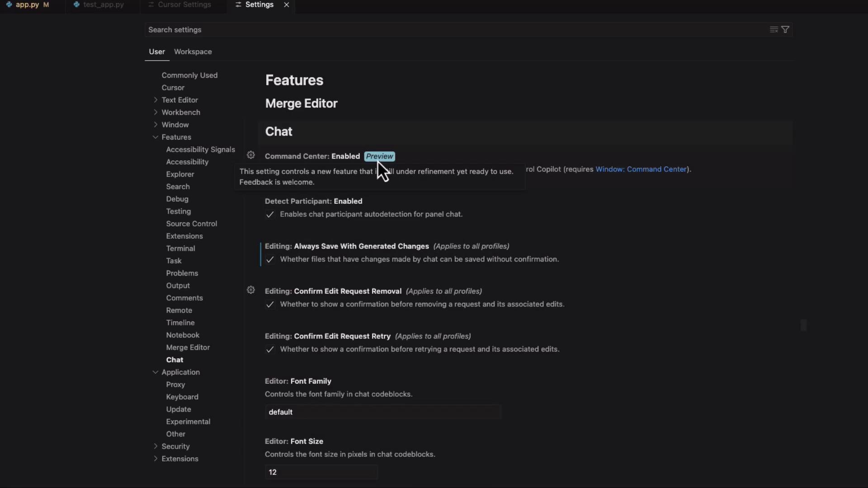Viewport: 868px width, 488px height.
Task: Toggle Always Save With Generated Changes checkbox
Action: click(270, 260)
